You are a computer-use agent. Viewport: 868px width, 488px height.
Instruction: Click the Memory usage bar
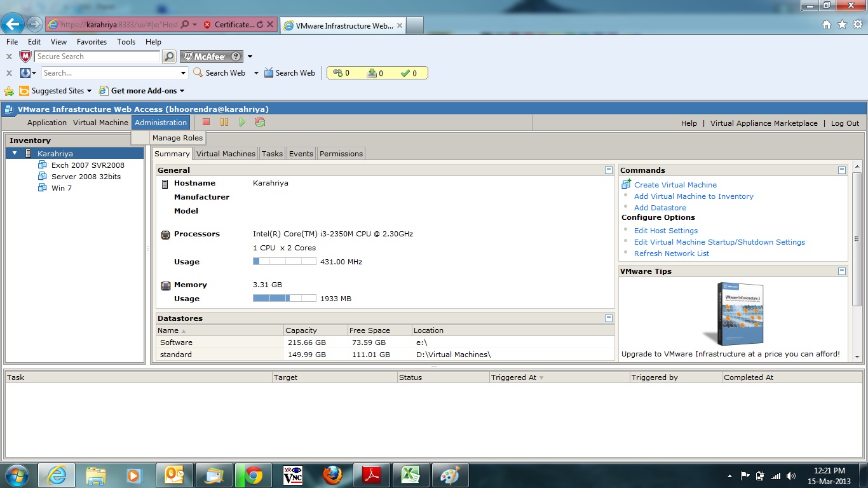tap(285, 298)
